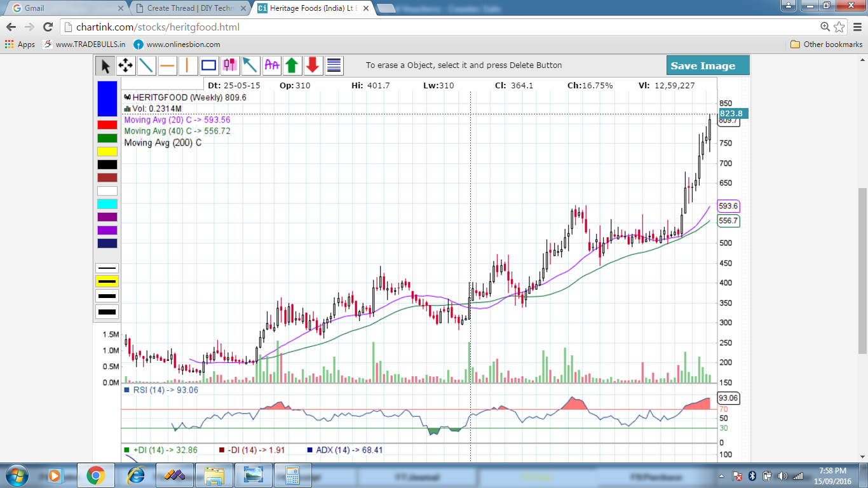Open Other bookmarks folder
The width and height of the screenshot is (868, 488).
tap(826, 44)
